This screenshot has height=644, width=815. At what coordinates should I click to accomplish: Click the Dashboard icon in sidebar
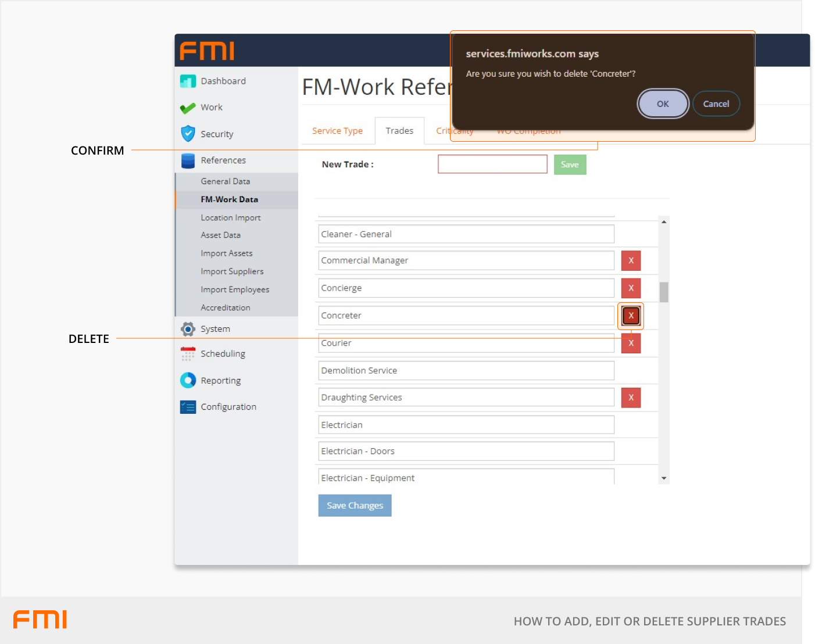(x=188, y=81)
